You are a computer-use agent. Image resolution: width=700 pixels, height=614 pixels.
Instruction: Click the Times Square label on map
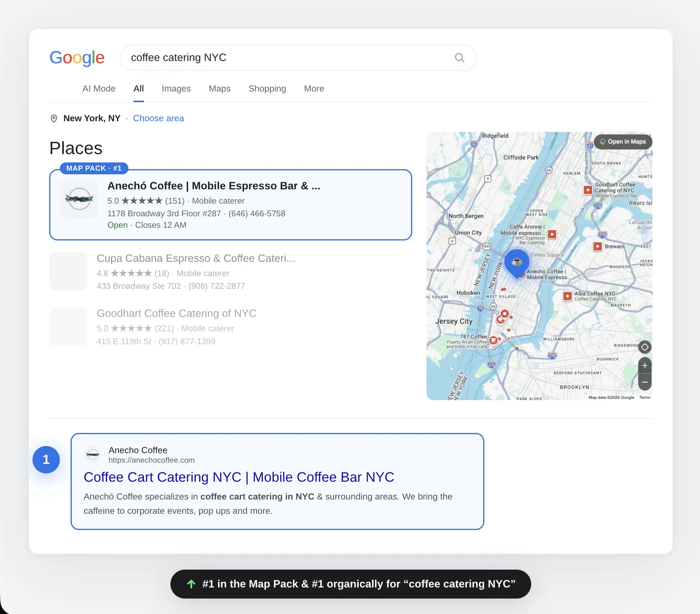coord(547,255)
